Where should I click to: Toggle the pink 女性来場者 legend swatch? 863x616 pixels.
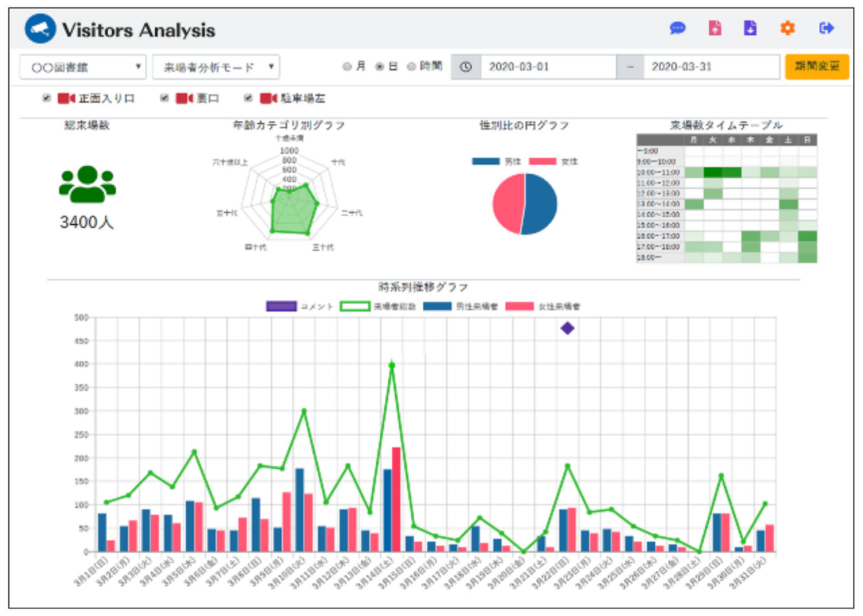[x=520, y=307]
